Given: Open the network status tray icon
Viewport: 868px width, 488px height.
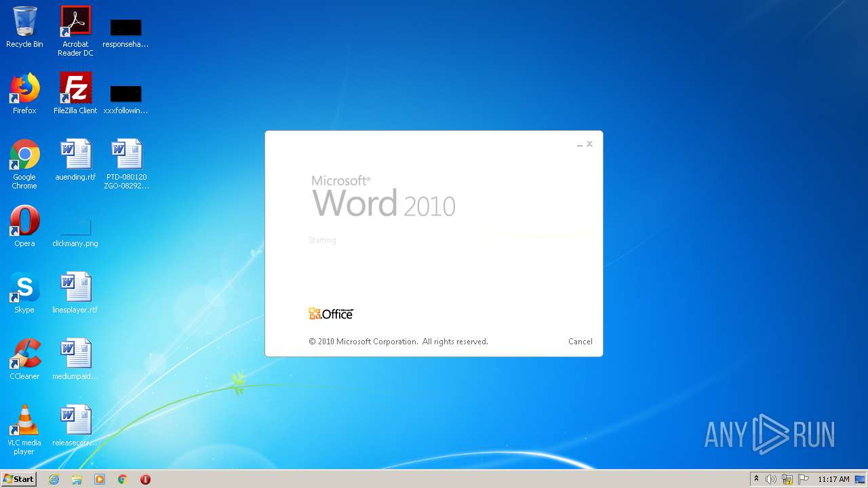Looking at the screenshot, I should [787, 479].
